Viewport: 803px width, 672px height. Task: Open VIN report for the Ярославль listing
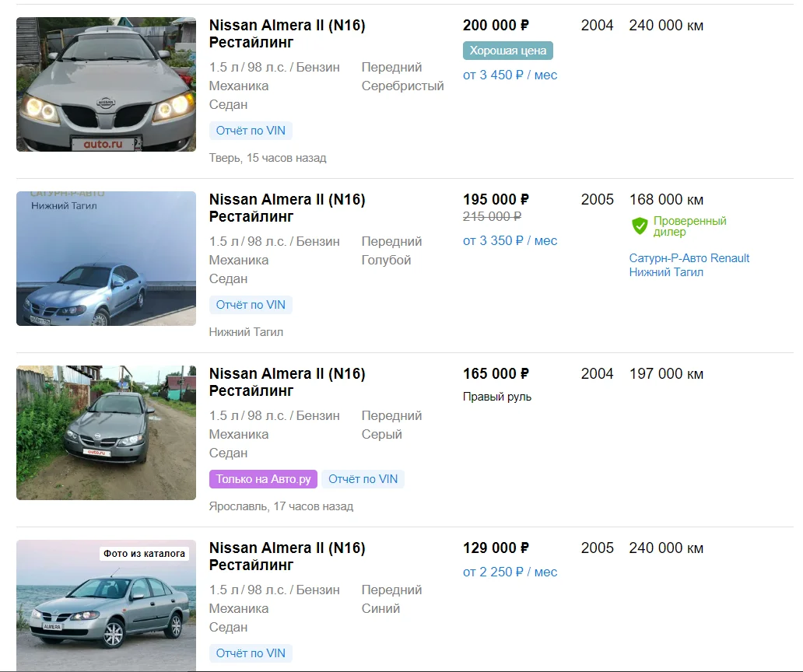pos(363,479)
